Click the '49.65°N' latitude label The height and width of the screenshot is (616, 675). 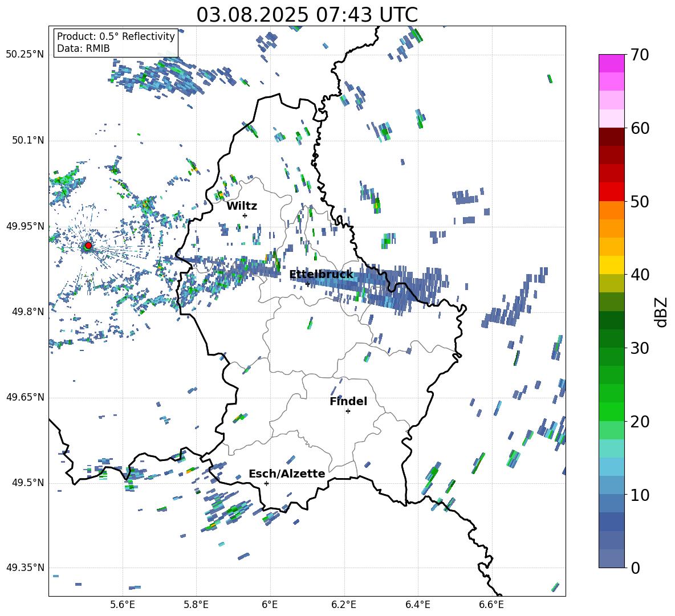click(x=25, y=397)
